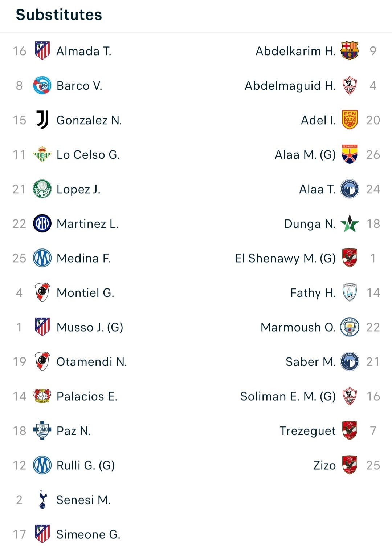Tap shirt number 22 beside Marmoush O.
The width and height of the screenshot is (392, 554).
pyautogui.click(x=373, y=327)
